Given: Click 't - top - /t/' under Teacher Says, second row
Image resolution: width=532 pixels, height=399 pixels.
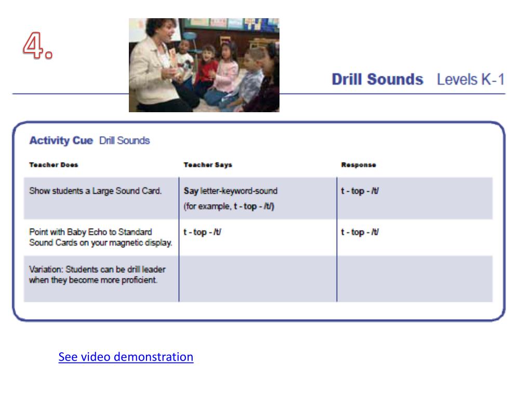Looking at the screenshot, I should (202, 232).
